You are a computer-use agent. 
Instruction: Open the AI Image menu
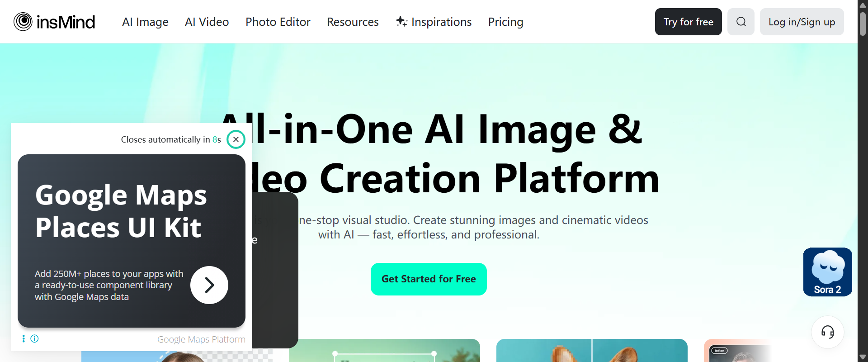click(x=145, y=22)
